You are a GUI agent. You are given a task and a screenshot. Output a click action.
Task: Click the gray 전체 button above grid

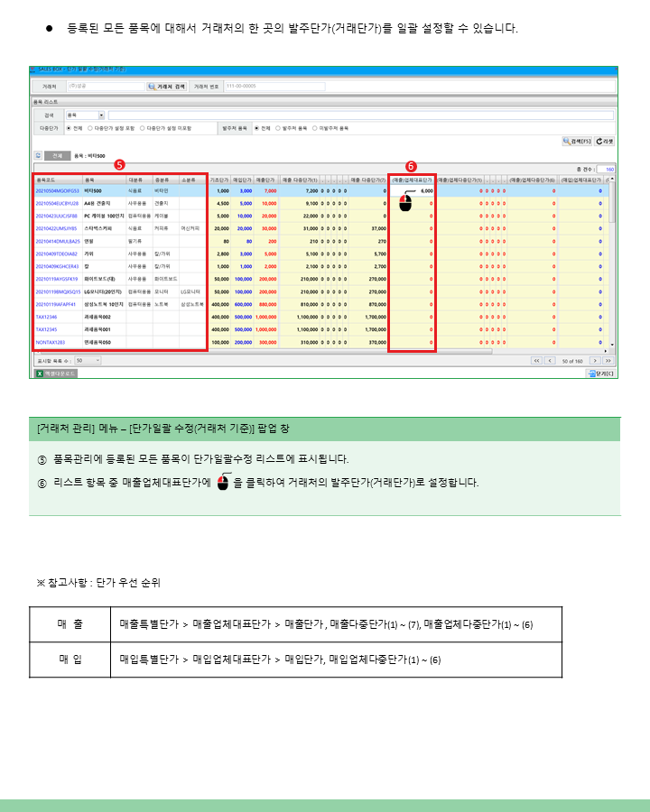(57, 155)
